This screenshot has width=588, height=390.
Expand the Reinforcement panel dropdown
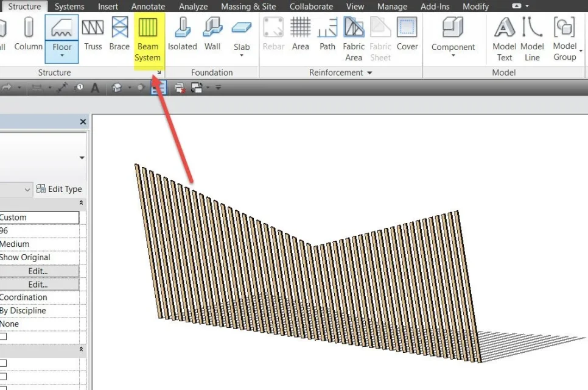point(369,73)
